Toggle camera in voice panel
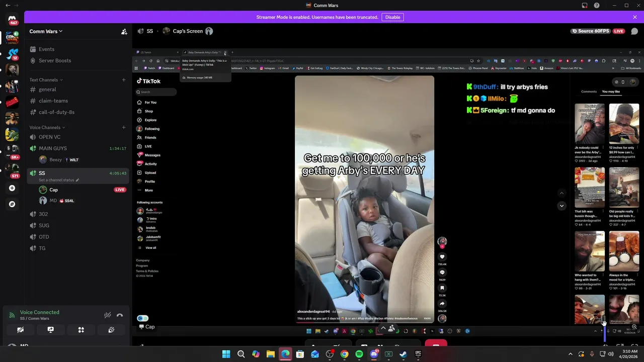Viewport: 644px width, 362px height. pos(20,330)
